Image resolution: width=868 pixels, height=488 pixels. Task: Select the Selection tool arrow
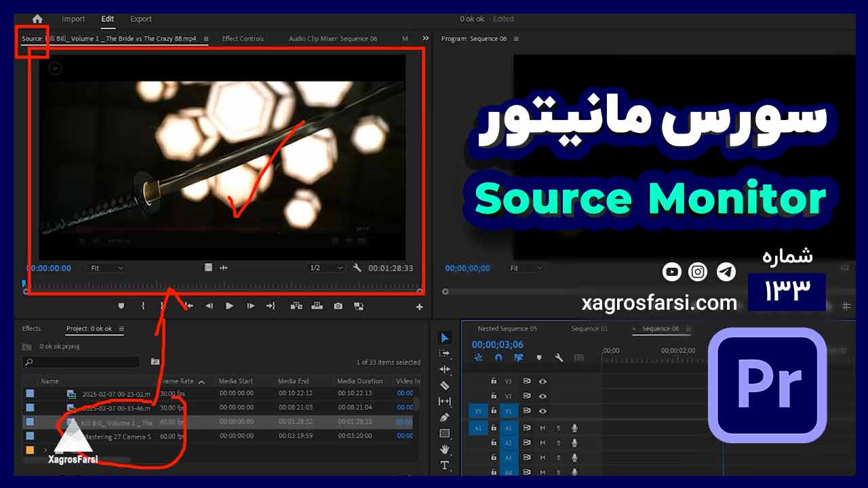point(445,338)
